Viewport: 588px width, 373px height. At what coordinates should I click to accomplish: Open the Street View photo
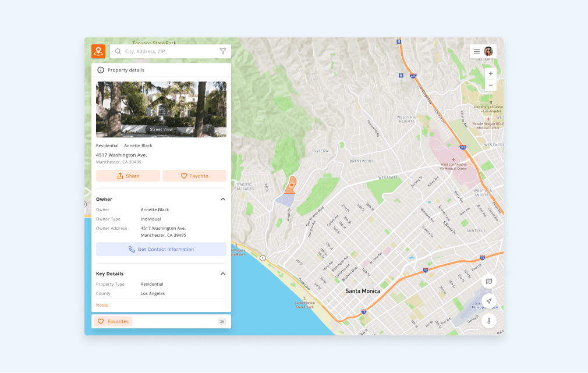161,109
